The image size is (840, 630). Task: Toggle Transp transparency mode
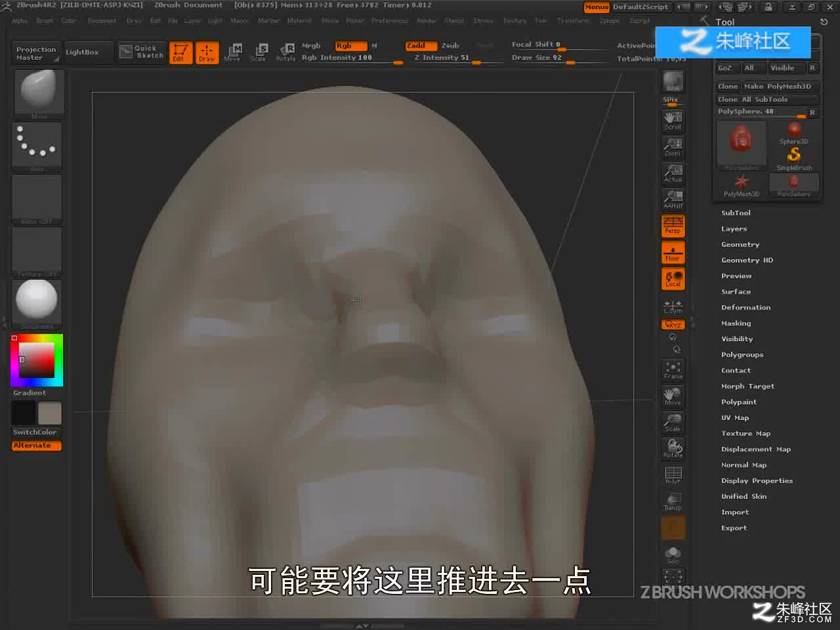673,501
